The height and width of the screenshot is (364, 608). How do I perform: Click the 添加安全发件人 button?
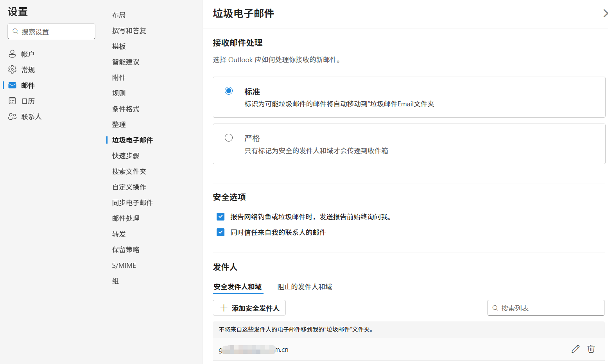pyautogui.click(x=249, y=308)
